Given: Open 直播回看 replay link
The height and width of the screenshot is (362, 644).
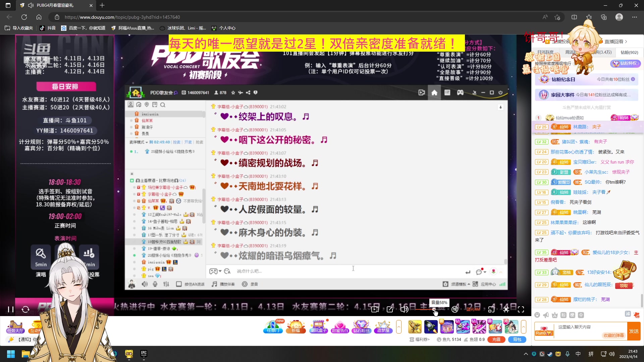Looking at the screenshot, I should tap(616, 42).
